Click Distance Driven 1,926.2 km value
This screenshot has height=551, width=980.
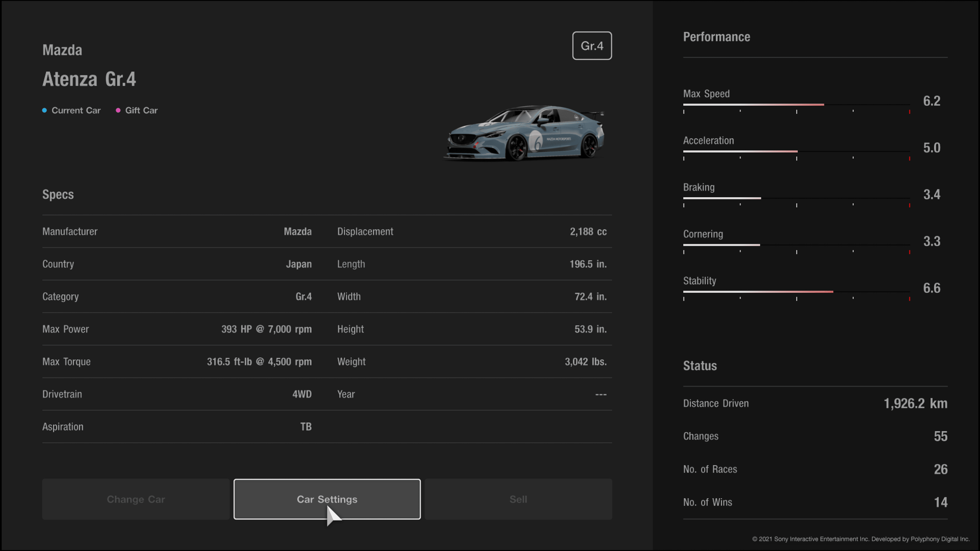point(915,404)
